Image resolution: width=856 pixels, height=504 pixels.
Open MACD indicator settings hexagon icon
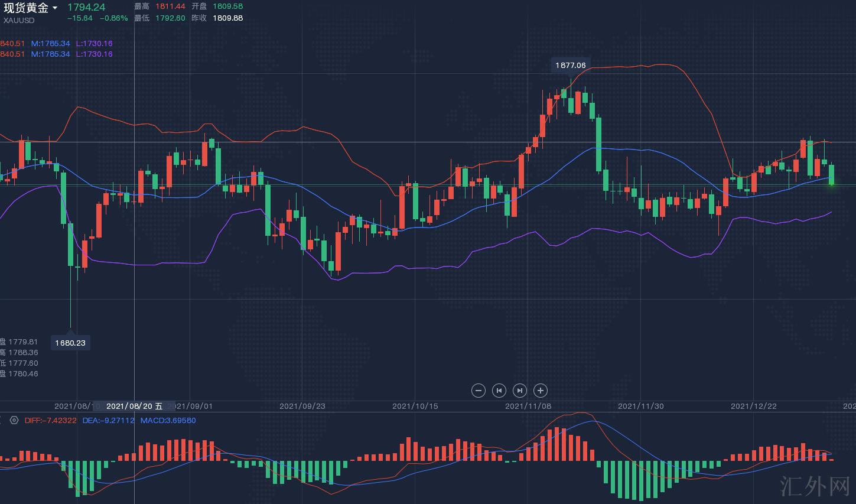[x=14, y=421]
